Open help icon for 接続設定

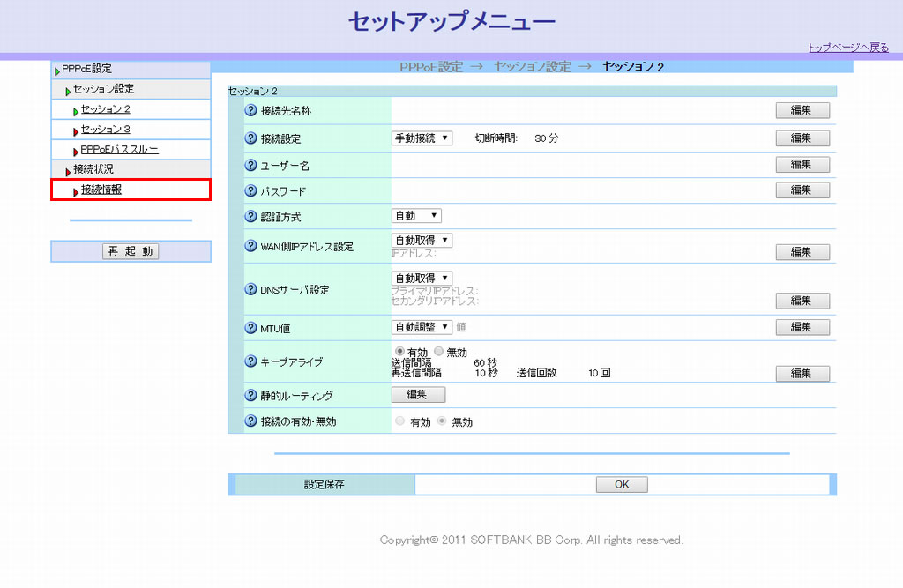tap(250, 138)
